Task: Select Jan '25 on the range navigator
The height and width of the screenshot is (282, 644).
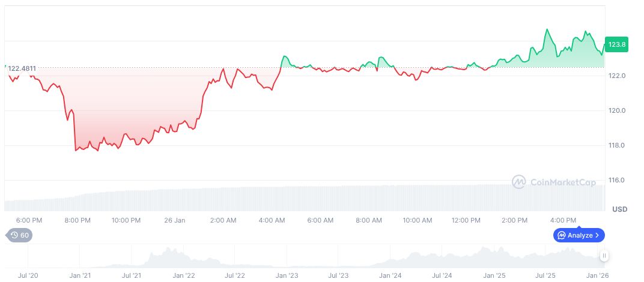Action: coord(495,275)
